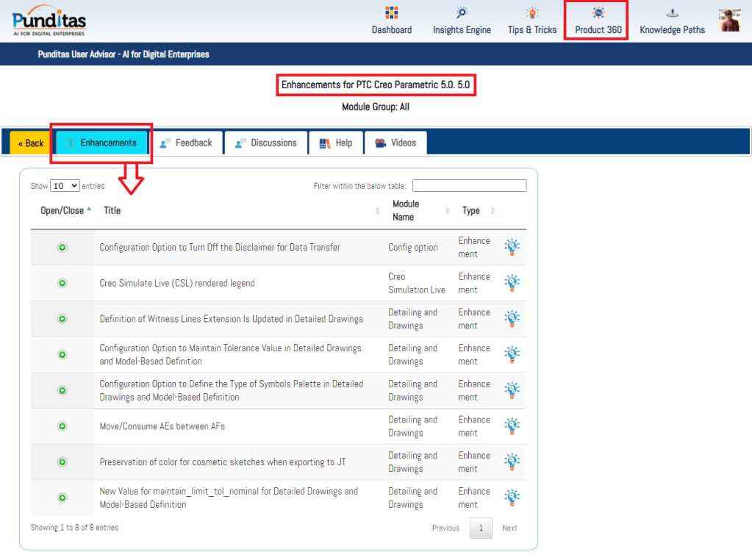Viewport: 752px width, 560px height.
Task: Expand the Definition of Witness Lines Extension row
Action: pyautogui.click(x=62, y=319)
